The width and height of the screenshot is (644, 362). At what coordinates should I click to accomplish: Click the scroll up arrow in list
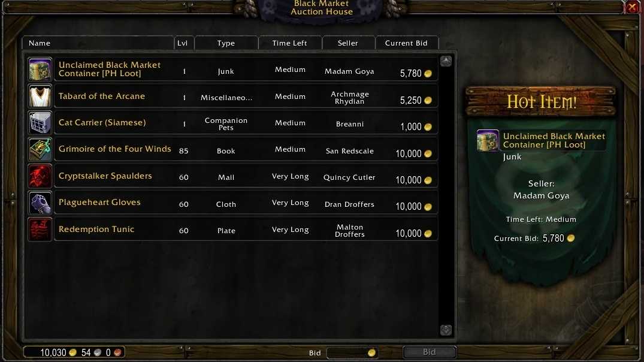pos(446,62)
